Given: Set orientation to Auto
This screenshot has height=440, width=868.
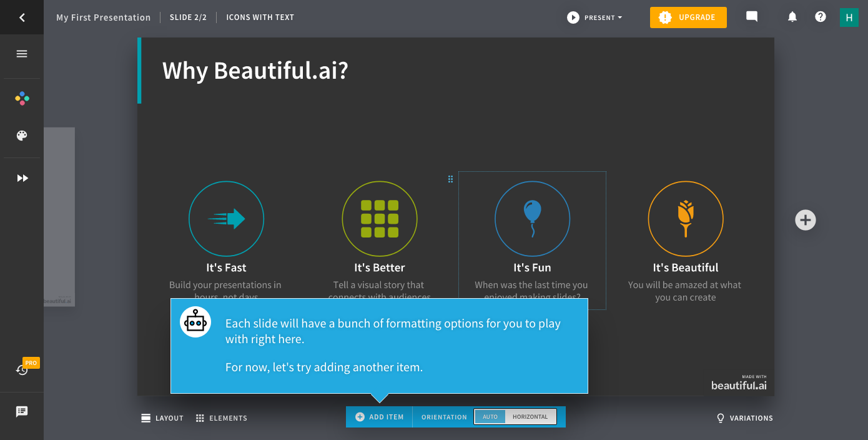Looking at the screenshot, I should (490, 417).
